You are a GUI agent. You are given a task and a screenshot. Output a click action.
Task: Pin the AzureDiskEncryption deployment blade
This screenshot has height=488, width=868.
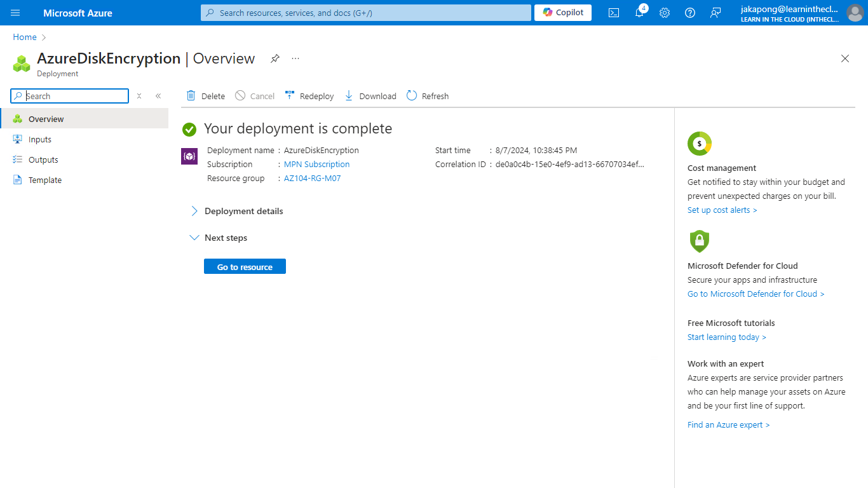tap(275, 58)
